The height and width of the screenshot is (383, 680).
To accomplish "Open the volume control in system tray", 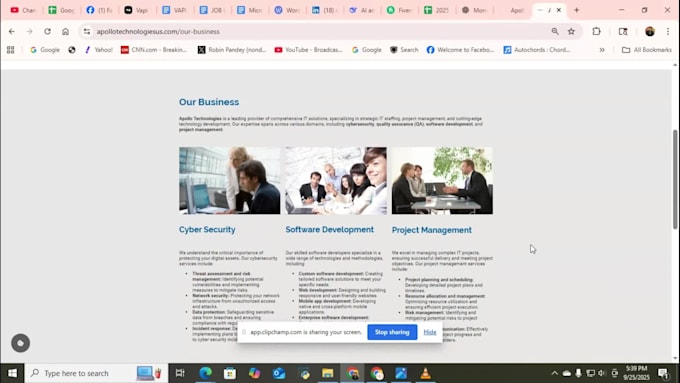I will [602, 373].
